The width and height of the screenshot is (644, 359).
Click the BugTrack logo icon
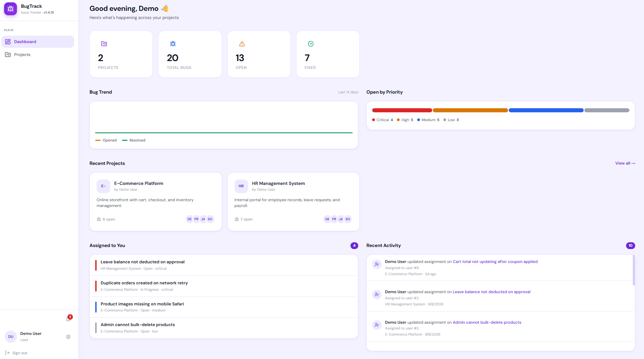coord(11,9)
